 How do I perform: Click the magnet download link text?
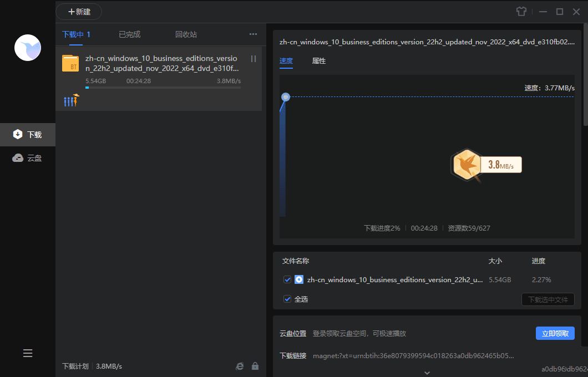coord(413,355)
